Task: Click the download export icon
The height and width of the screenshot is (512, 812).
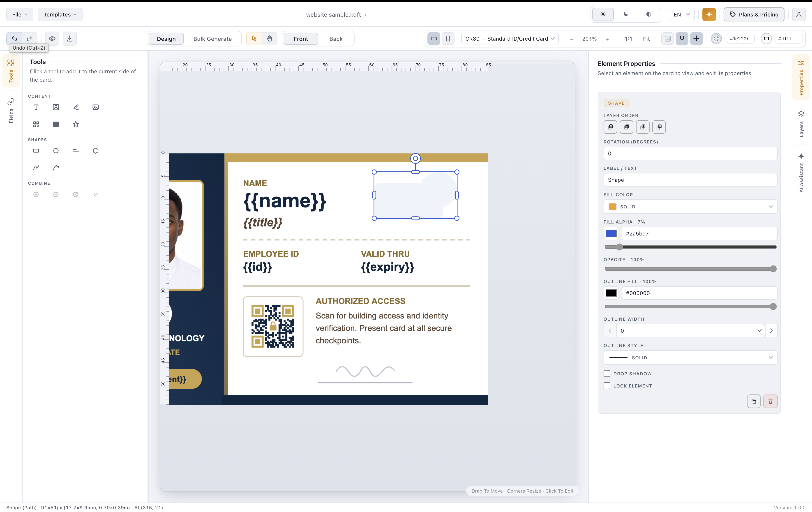Action: (x=69, y=38)
